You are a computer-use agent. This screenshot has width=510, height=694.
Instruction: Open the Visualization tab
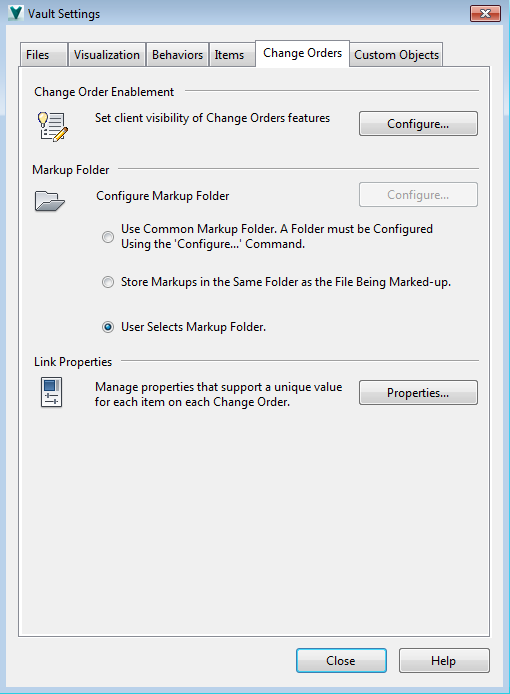(x=107, y=55)
